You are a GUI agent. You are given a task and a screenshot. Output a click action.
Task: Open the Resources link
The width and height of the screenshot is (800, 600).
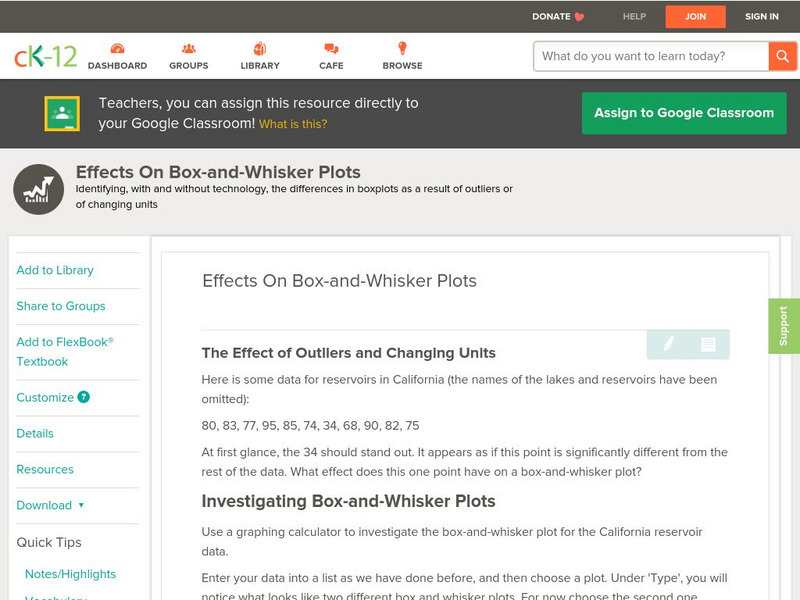pyautogui.click(x=45, y=469)
